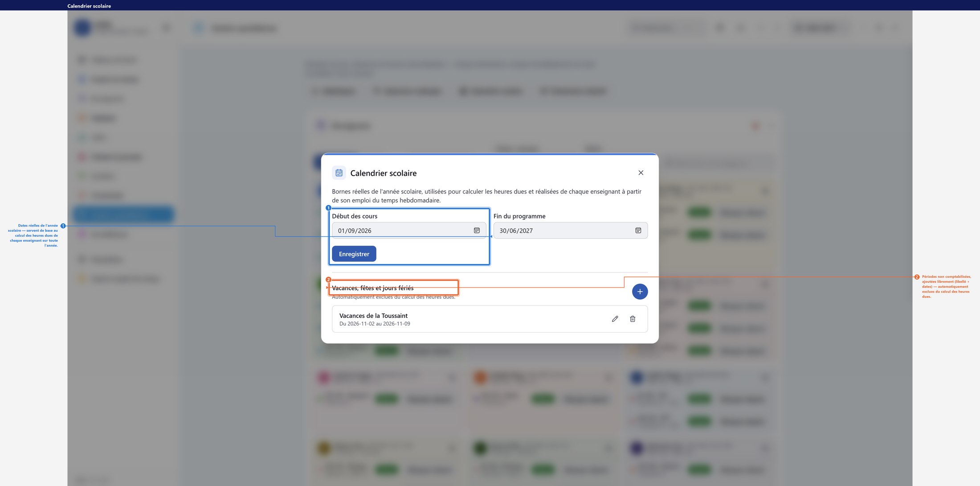
Task: Open date picker for Début des cours
Action: (477, 231)
